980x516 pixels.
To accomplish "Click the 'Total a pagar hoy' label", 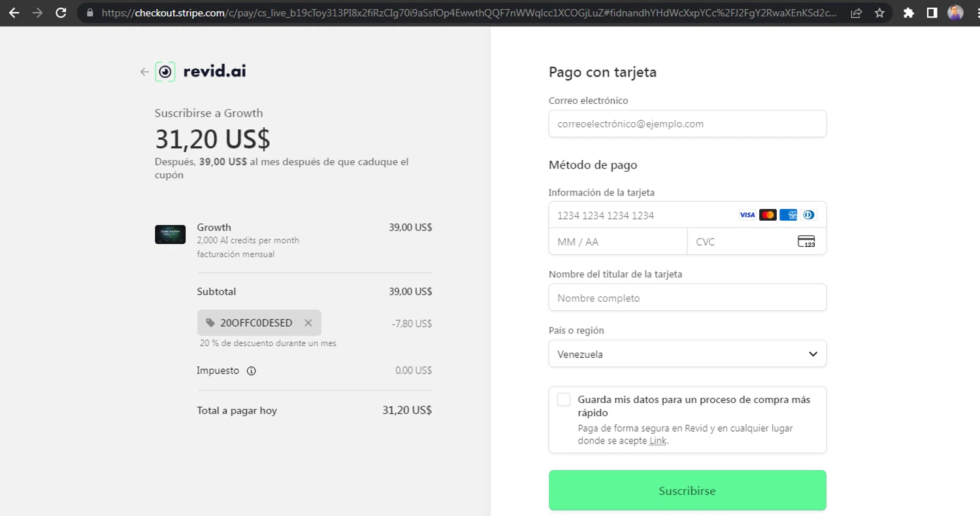I will tap(237, 411).
